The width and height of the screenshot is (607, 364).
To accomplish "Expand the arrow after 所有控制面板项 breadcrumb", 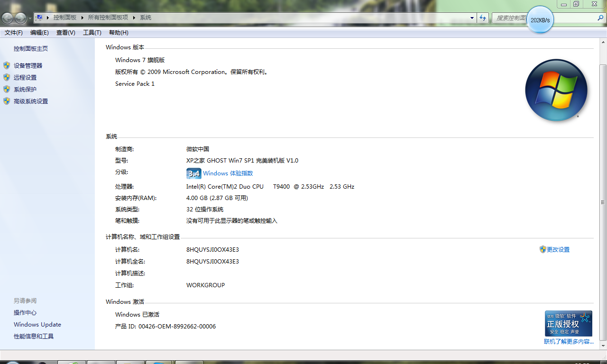I will [x=134, y=18].
